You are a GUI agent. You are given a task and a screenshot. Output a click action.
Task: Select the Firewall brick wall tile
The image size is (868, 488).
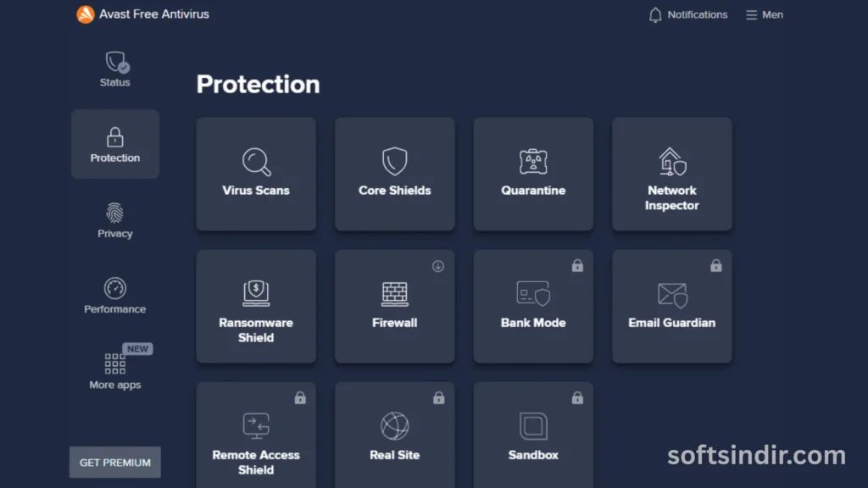point(394,307)
